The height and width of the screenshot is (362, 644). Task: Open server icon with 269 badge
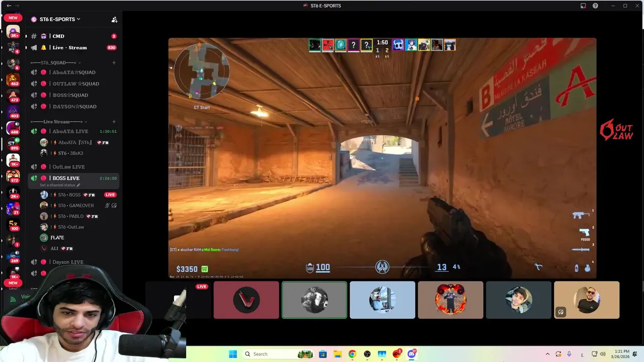click(x=13, y=256)
